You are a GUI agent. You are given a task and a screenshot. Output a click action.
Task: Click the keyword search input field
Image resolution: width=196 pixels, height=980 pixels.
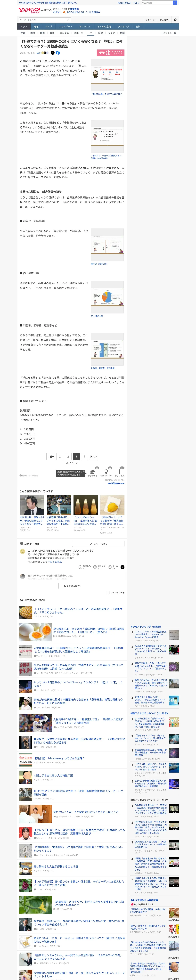click(42, 20)
